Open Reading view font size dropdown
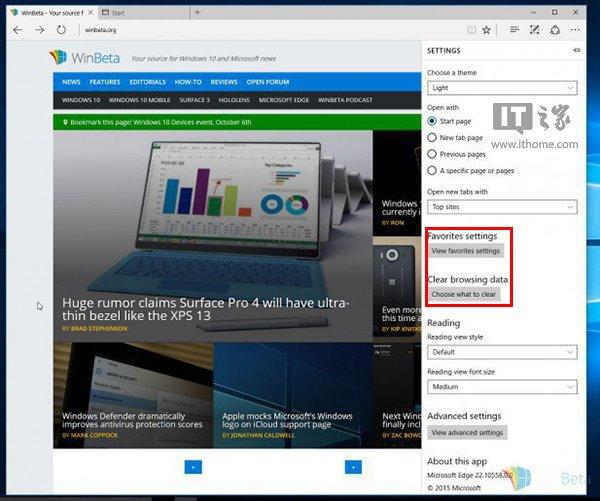This screenshot has width=600, height=501. pos(502,387)
